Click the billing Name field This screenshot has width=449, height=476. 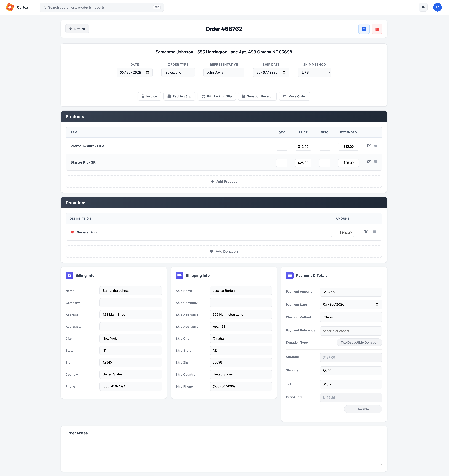point(131,291)
